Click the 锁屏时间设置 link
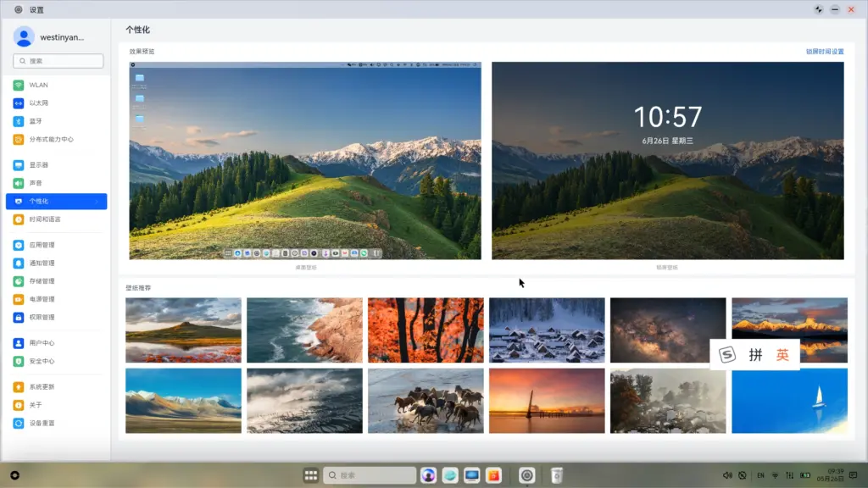The width and height of the screenshot is (868, 488). click(824, 52)
